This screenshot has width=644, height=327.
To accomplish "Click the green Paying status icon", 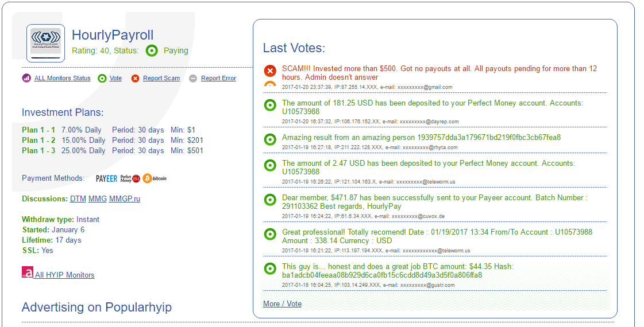I will click(152, 51).
